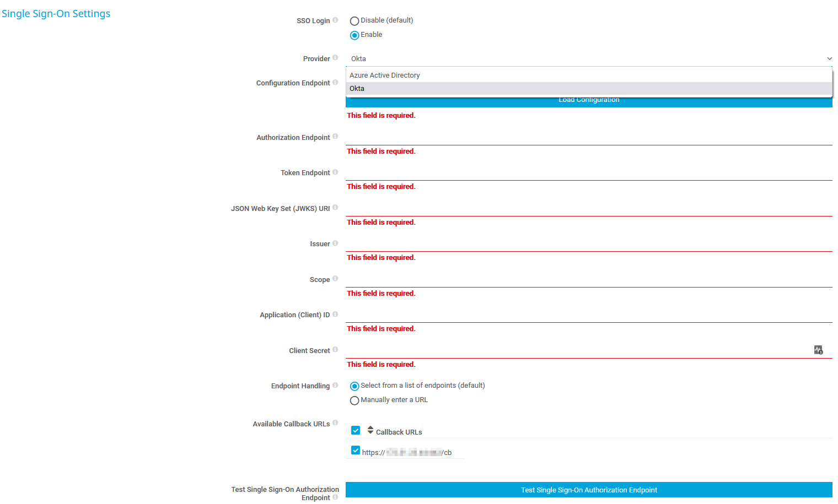Choose Azure Active Directory from provider list
The height and width of the screenshot is (504, 838).
[x=385, y=75]
